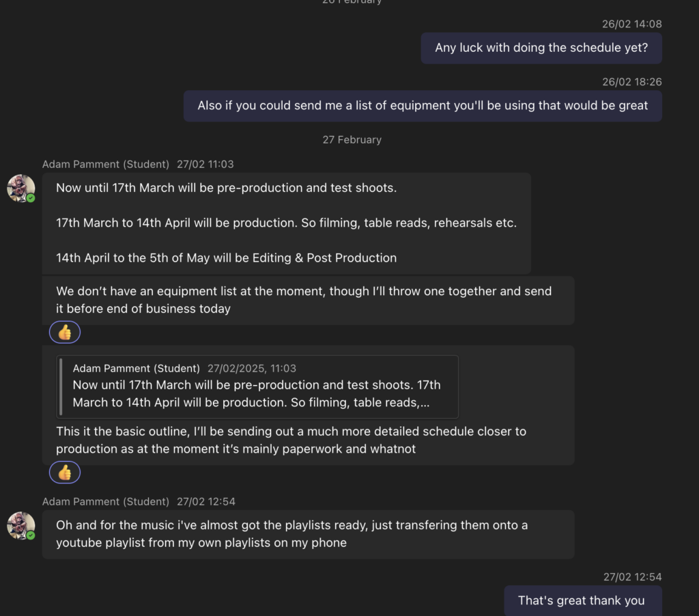699x616 pixels.
Task: Toggle thumbs-up reaction under the equipment list message
Action: click(65, 333)
